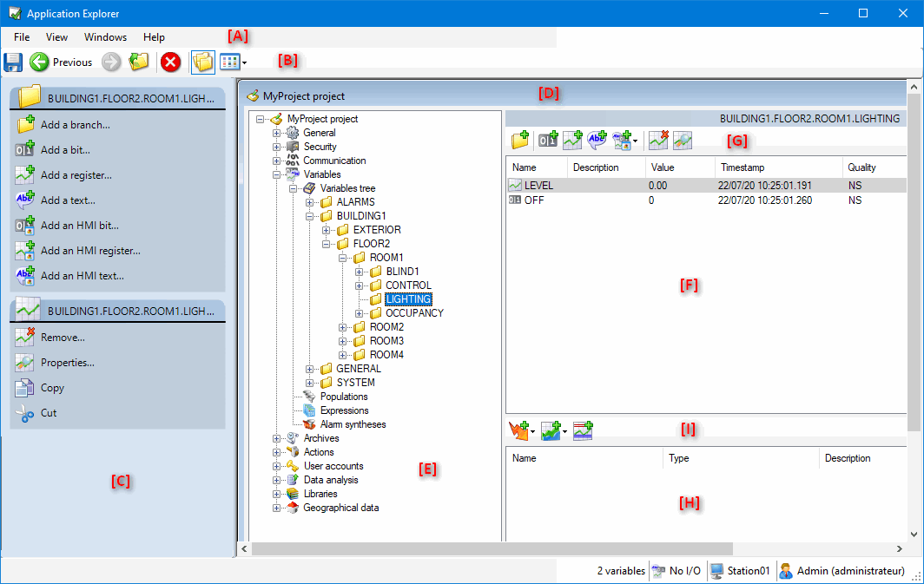The width and height of the screenshot is (924, 584).
Task: Click the Previous navigation button
Action: (x=61, y=62)
